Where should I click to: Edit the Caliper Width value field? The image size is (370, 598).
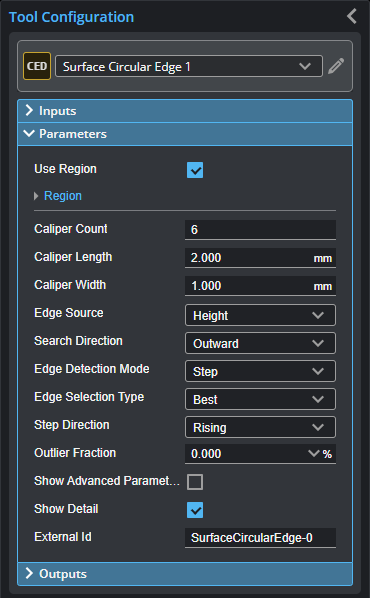tap(261, 286)
